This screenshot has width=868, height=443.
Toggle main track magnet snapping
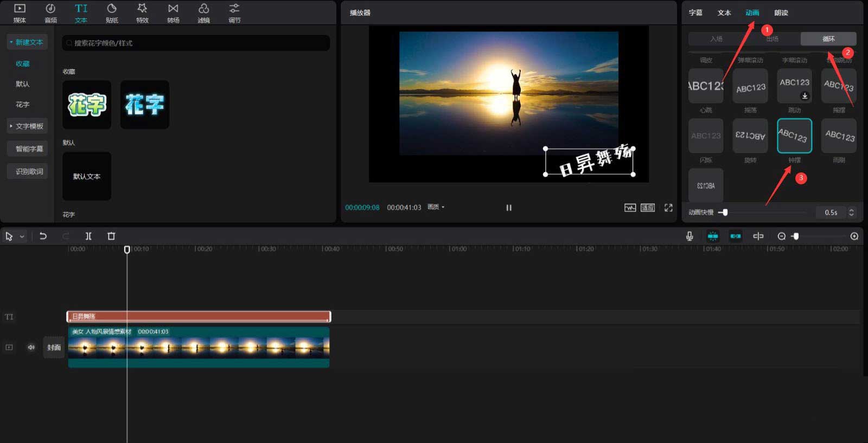(x=713, y=236)
